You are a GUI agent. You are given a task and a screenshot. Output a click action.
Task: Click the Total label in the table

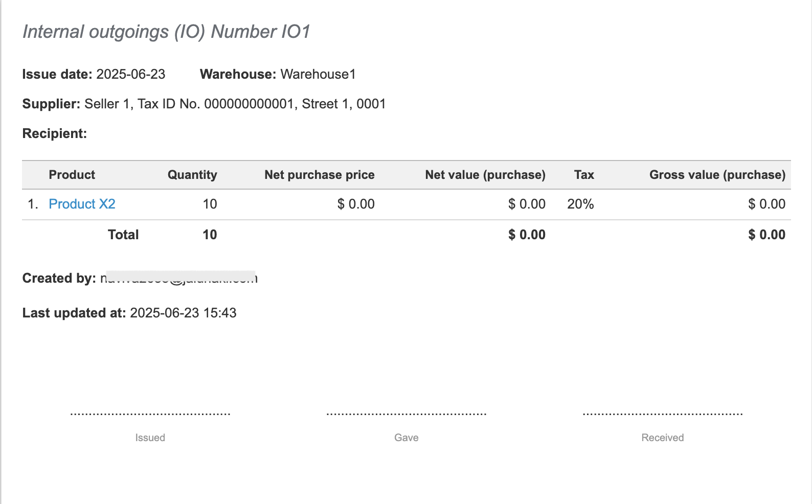[123, 235]
